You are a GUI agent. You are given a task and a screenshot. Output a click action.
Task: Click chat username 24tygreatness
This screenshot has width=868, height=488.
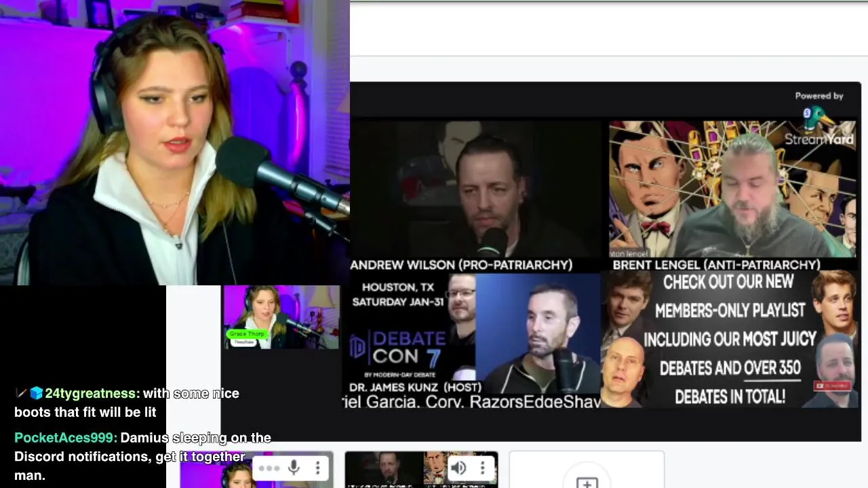[x=92, y=393]
